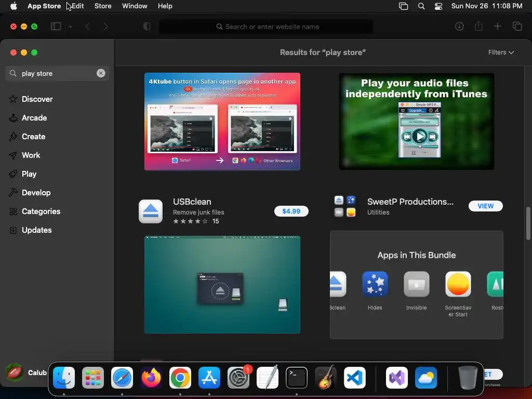The width and height of the screenshot is (532, 399).
Task: Open a new Safari tab
Action: coord(497,26)
